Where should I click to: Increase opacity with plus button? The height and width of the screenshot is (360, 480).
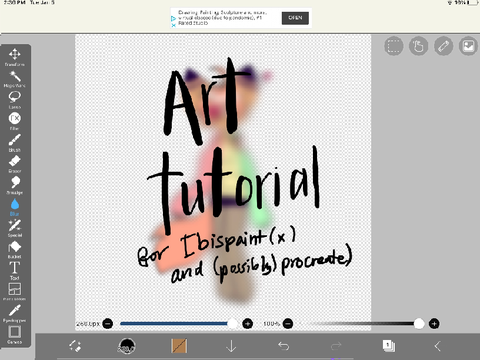click(434, 323)
